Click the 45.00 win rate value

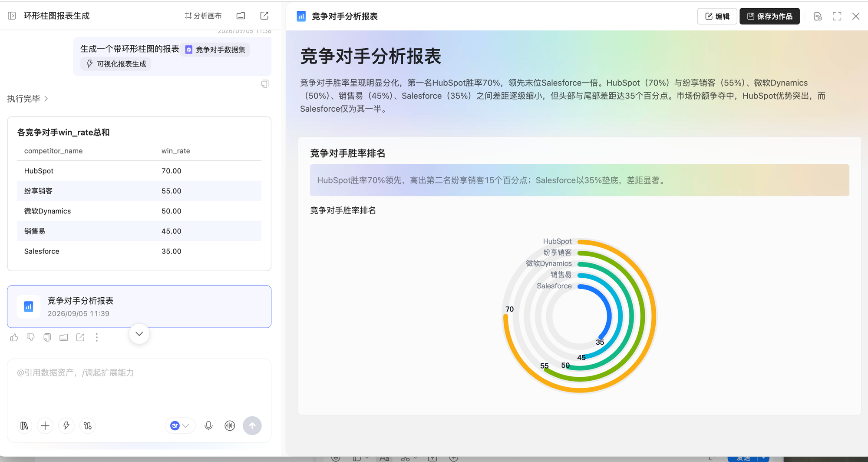pyautogui.click(x=171, y=231)
